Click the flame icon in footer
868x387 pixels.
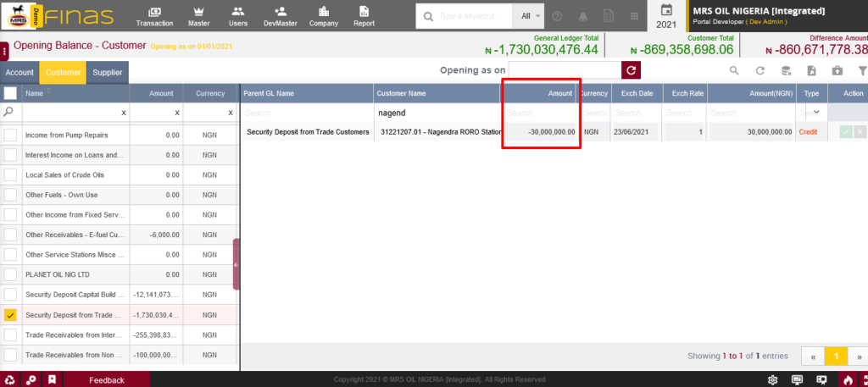[848, 380]
